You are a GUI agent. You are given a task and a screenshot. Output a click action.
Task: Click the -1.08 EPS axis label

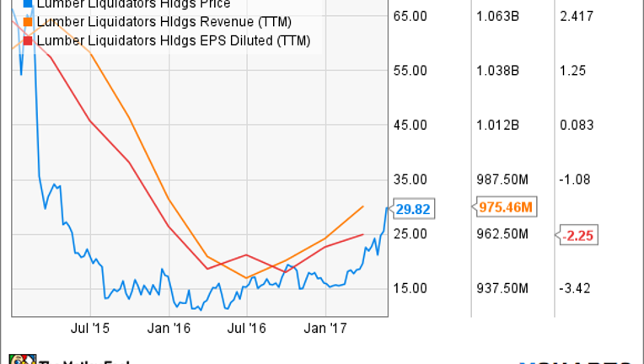(575, 179)
